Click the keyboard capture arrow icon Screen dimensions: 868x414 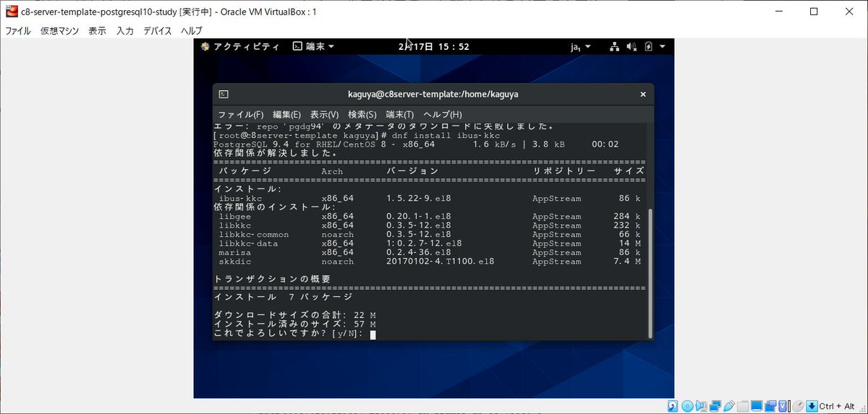(812, 406)
